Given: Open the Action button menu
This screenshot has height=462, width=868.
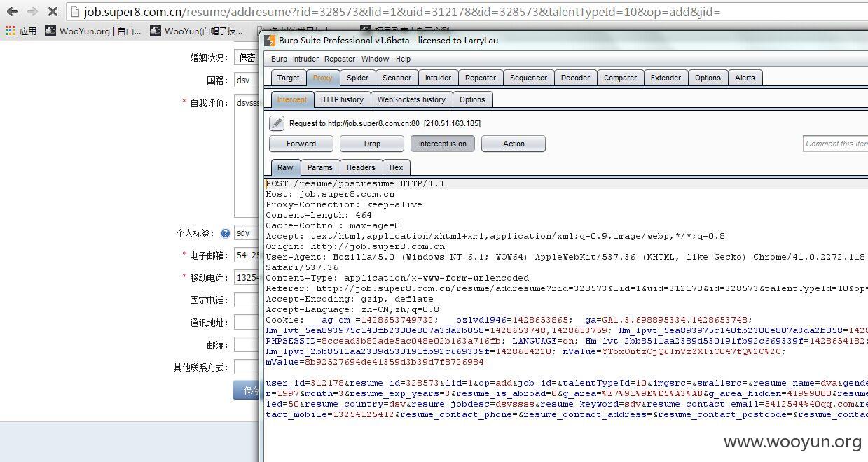Looking at the screenshot, I should coord(514,143).
